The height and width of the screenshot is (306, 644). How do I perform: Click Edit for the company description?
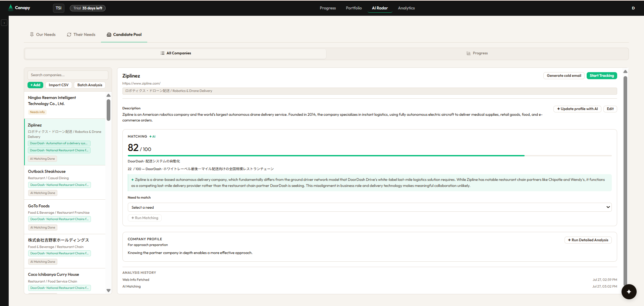pyautogui.click(x=610, y=109)
